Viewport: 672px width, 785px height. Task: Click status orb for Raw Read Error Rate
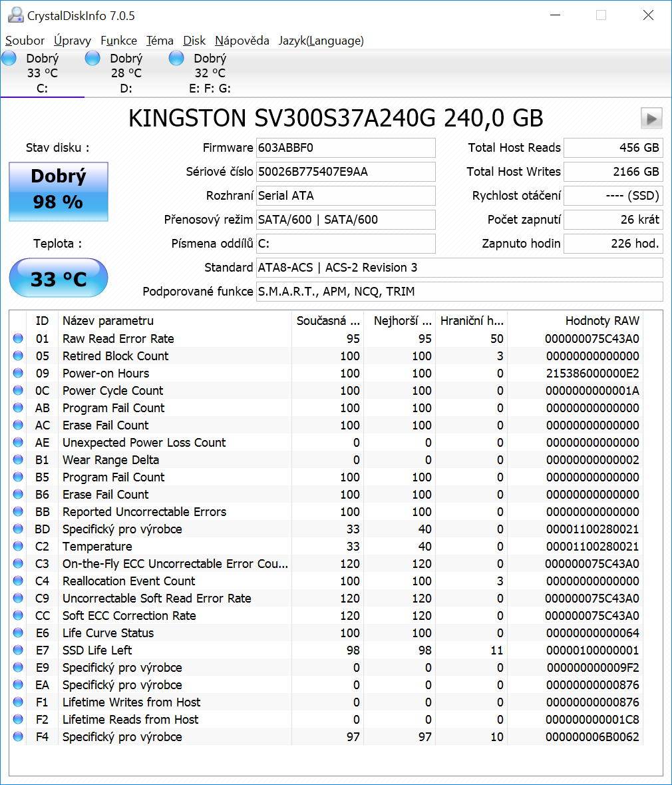click(18, 338)
